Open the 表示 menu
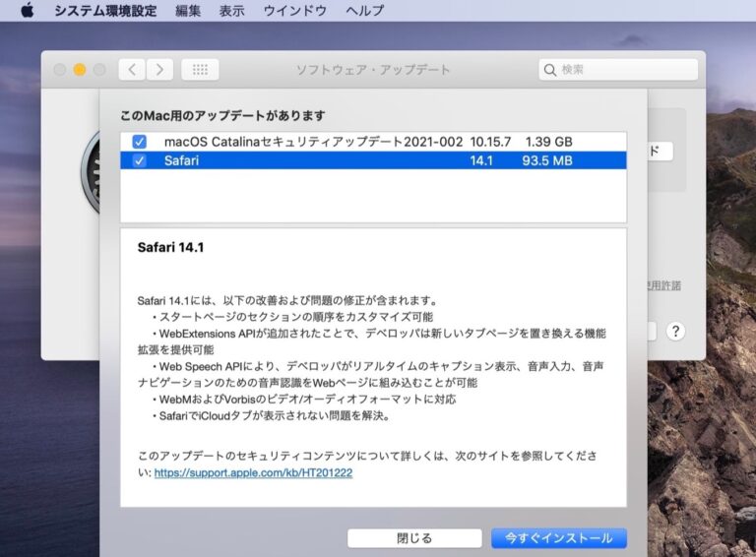 coord(232,11)
